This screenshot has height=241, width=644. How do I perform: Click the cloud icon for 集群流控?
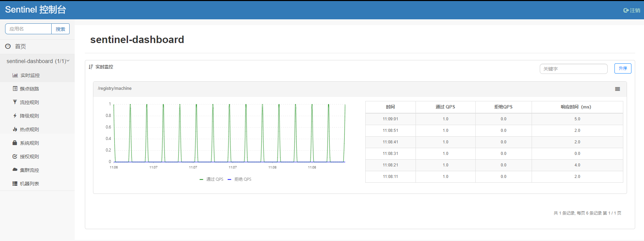15,169
